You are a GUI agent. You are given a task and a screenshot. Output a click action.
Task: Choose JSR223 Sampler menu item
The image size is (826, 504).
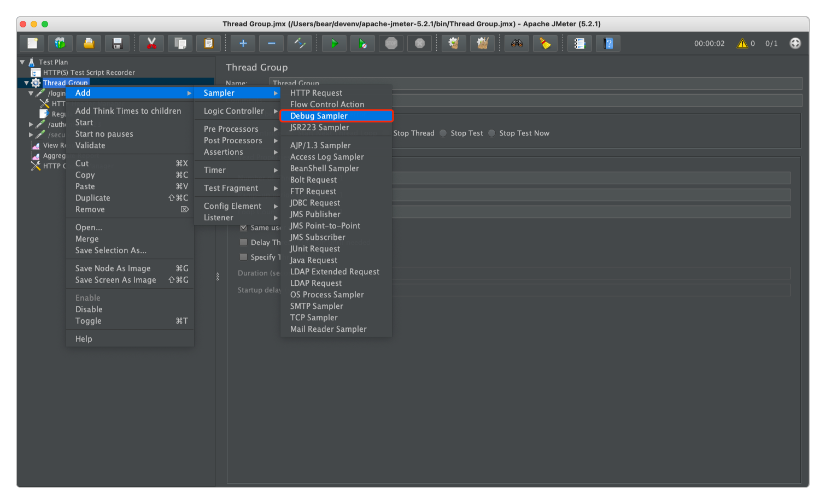point(336,127)
